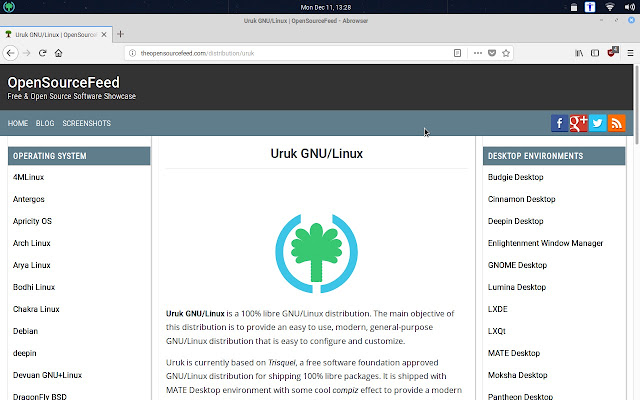Click the Uruk GNU/Linux page heading
Viewport: 640px width, 400px height.
coord(317,154)
